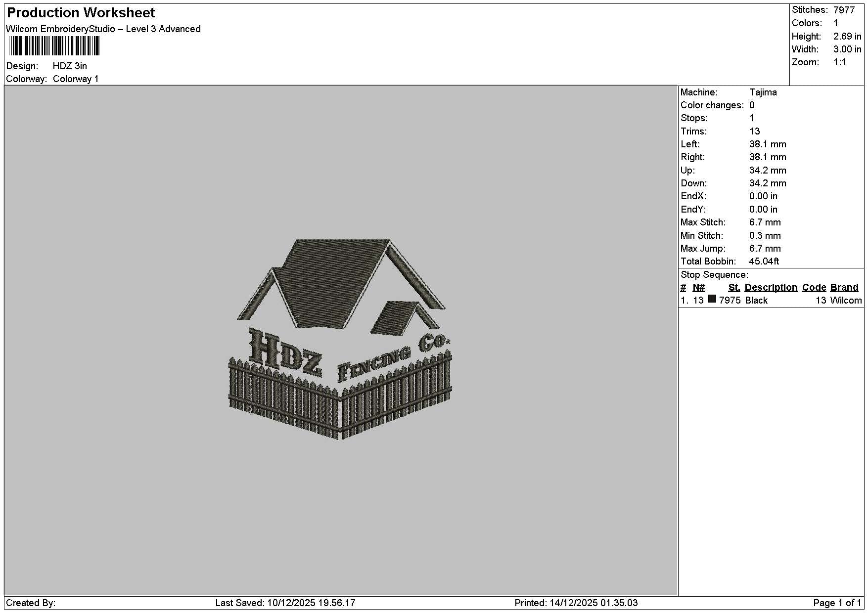Click the Wilcom brand cell

point(846,301)
